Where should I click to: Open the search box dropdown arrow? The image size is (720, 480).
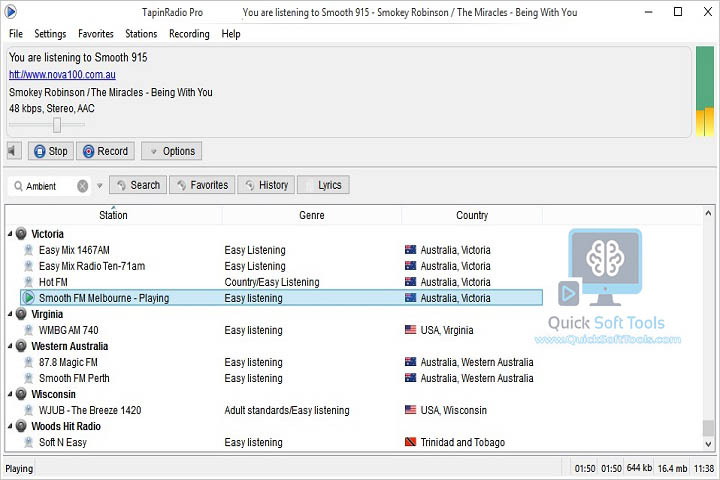pos(100,186)
